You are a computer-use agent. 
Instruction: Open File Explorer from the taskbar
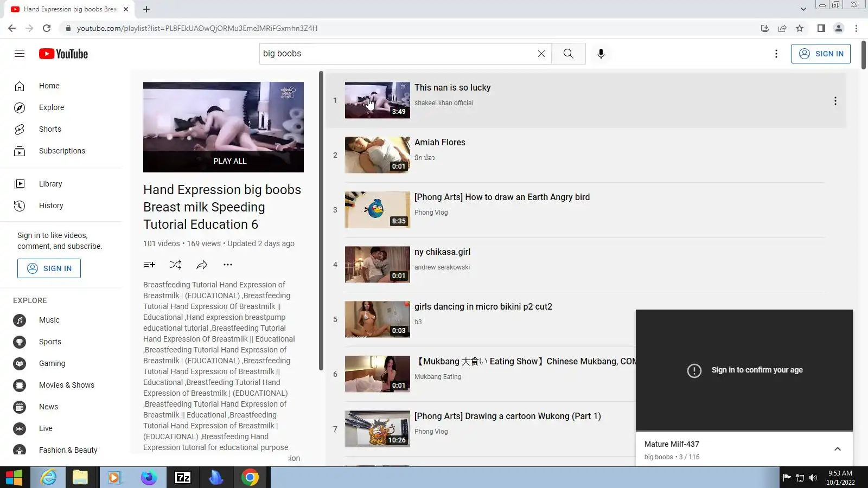click(x=80, y=477)
